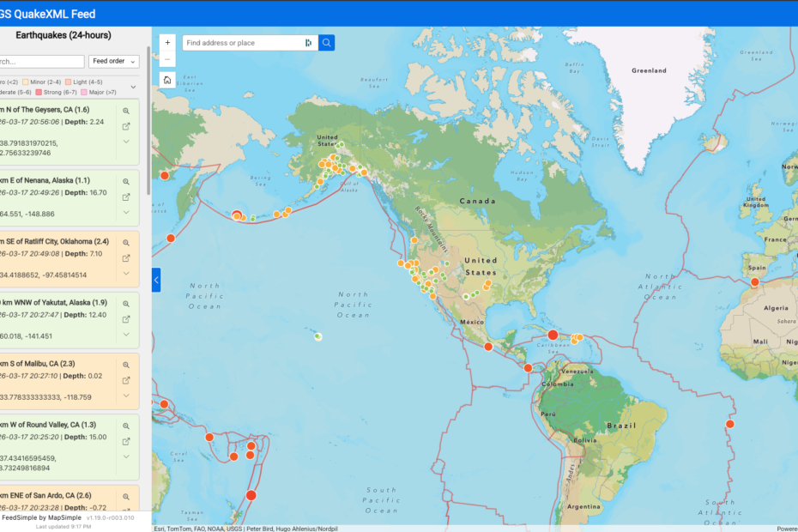The width and height of the screenshot is (798, 532).
Task: Click the Strong (6-7) red color swatch
Action: 39,92
